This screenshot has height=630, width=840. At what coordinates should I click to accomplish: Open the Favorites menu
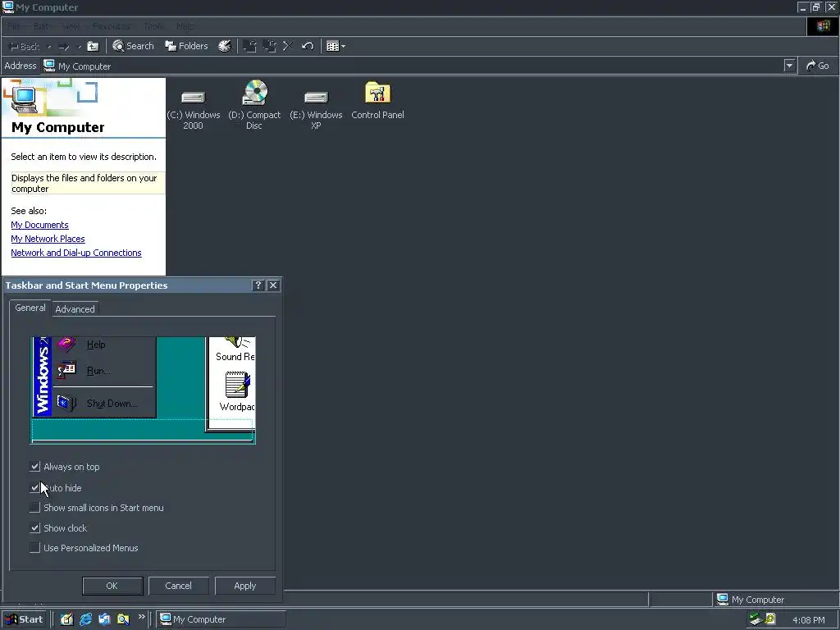(x=111, y=26)
